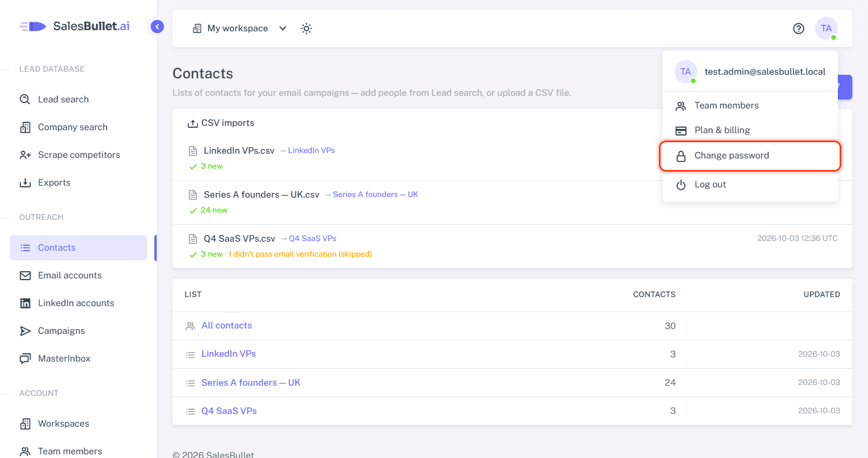
Task: Click the UPDATED column header
Action: pyautogui.click(x=822, y=295)
